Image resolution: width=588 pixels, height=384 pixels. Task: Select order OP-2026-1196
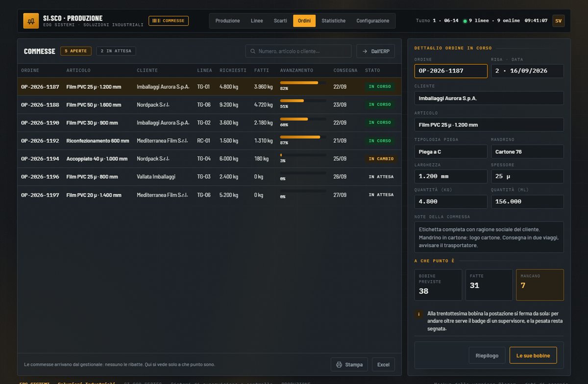(x=209, y=177)
